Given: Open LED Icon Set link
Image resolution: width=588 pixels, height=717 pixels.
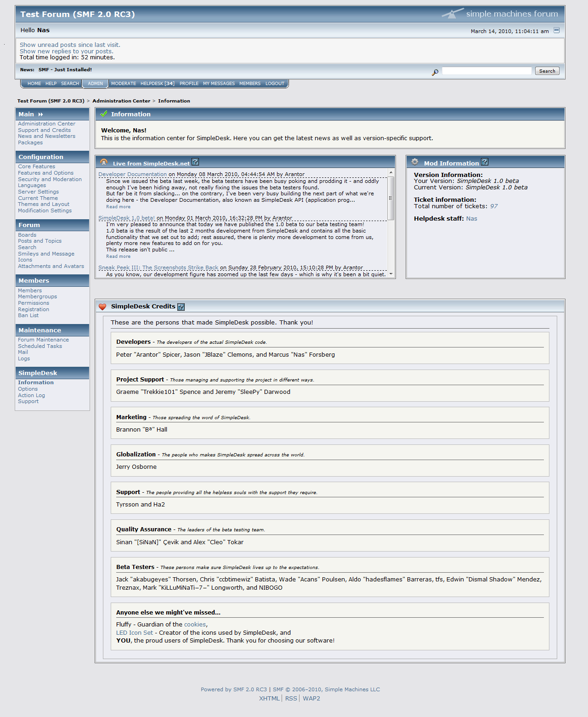Looking at the screenshot, I should point(135,632).
